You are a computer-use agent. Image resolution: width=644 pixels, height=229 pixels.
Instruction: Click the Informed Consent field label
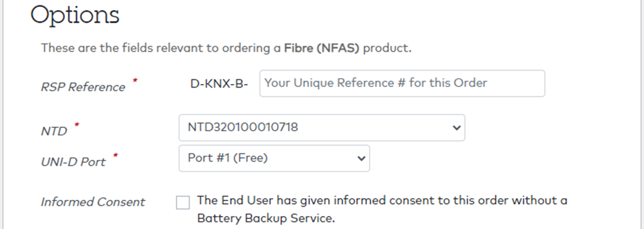click(93, 202)
